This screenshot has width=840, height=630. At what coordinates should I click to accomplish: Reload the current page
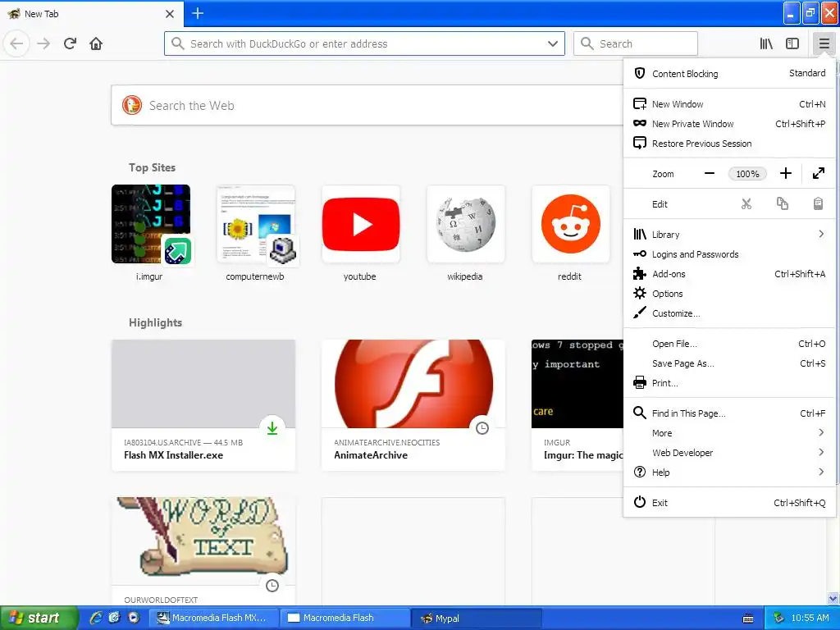[x=70, y=43]
